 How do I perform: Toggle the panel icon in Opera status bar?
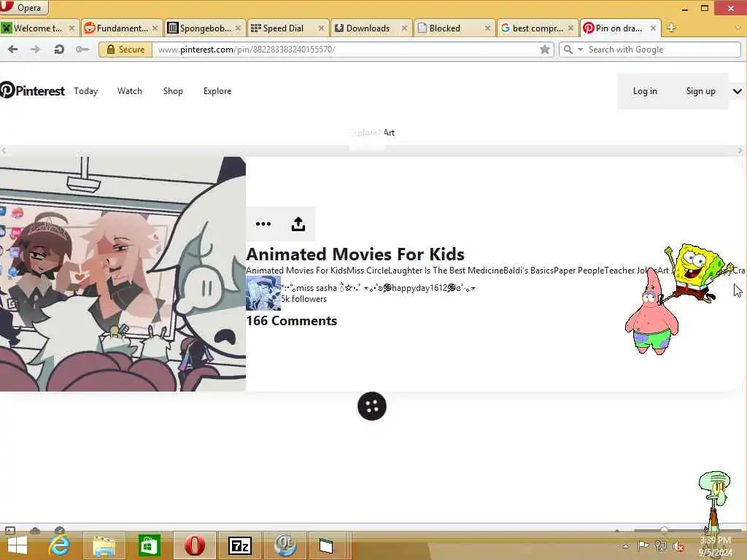click(10, 530)
